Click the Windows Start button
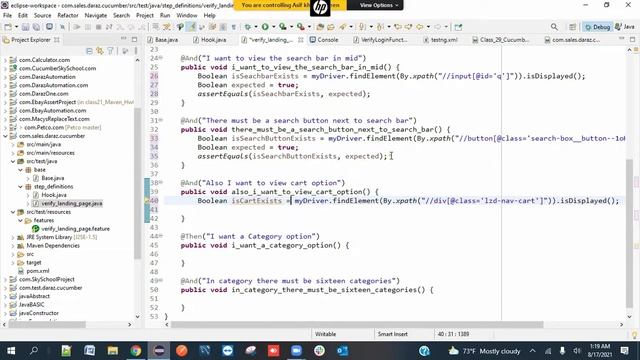The height and width of the screenshot is (360, 640). 11,351
